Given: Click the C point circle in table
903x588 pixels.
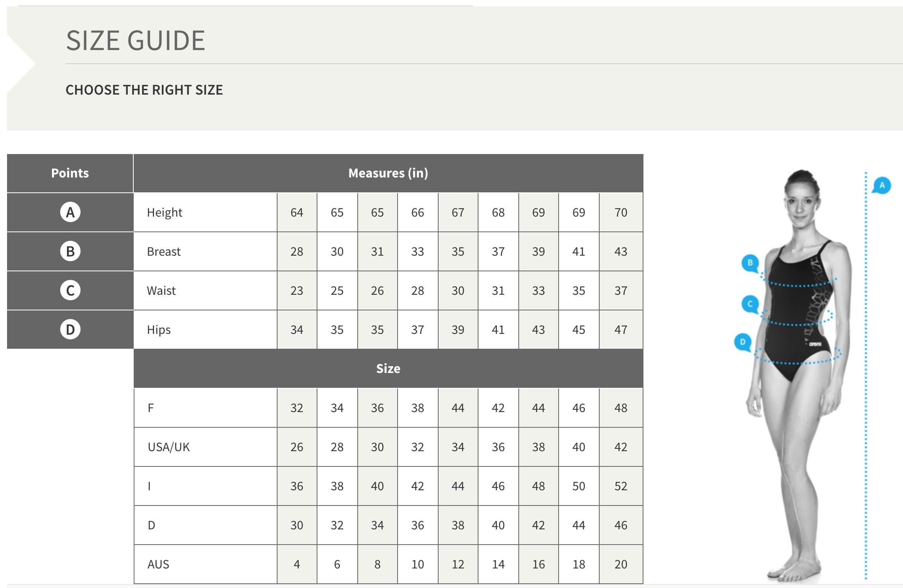Looking at the screenshot, I should [70, 290].
